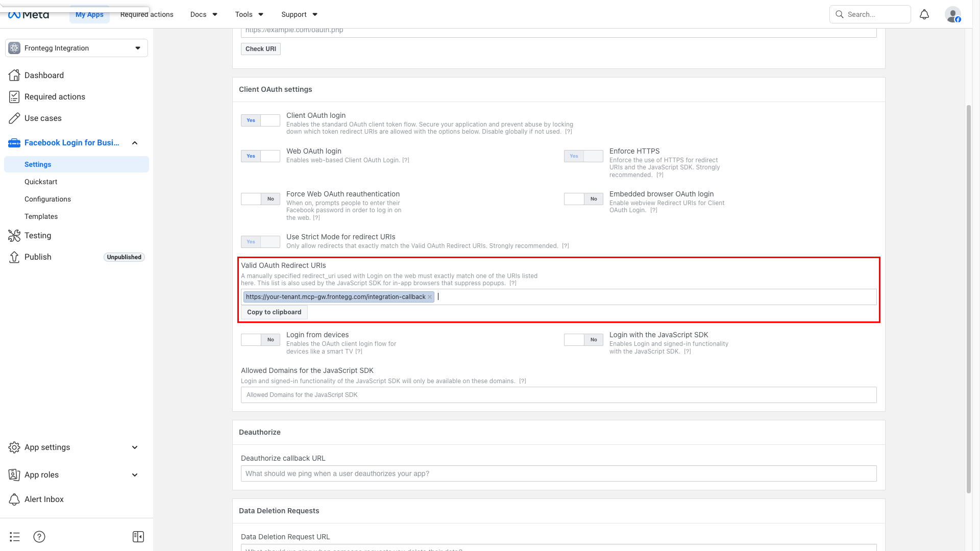Open the help question mark icon
The height and width of the screenshot is (551, 980).
tap(39, 537)
